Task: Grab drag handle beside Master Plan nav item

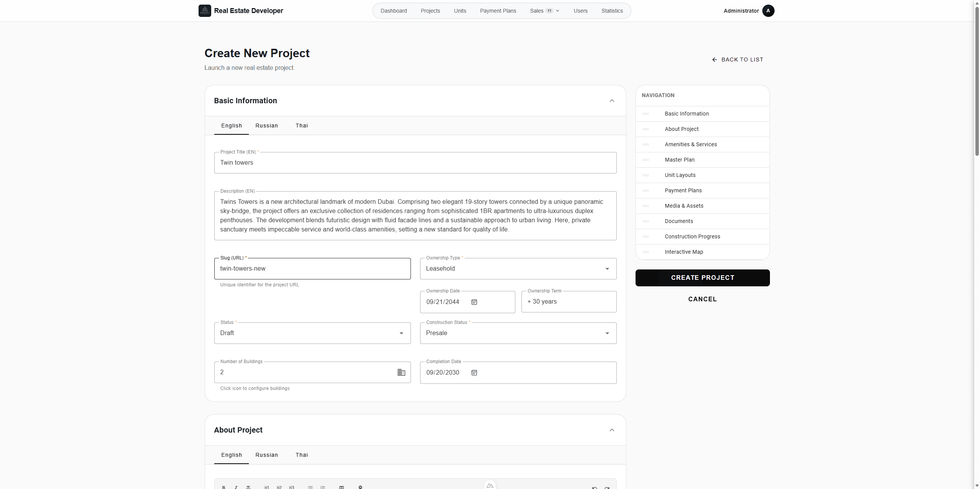Action: (646, 160)
